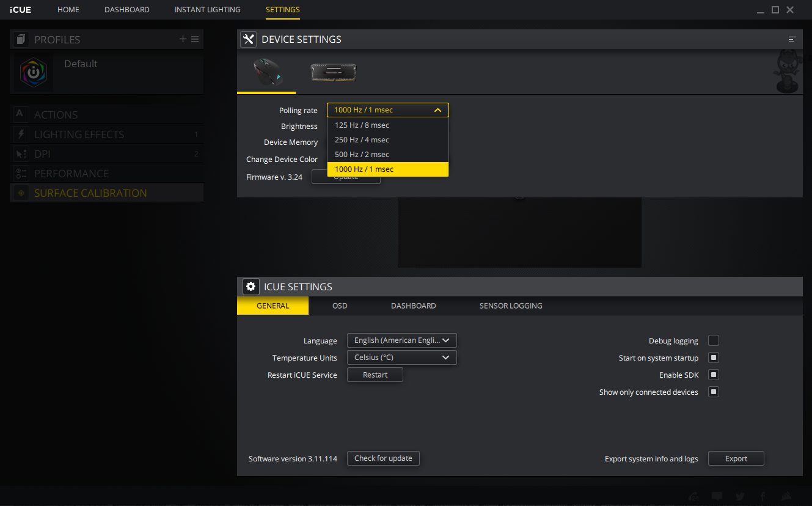Viewport: 812px width, 506px height.
Task: Click the Default profile hexagon icon
Action: (x=33, y=72)
